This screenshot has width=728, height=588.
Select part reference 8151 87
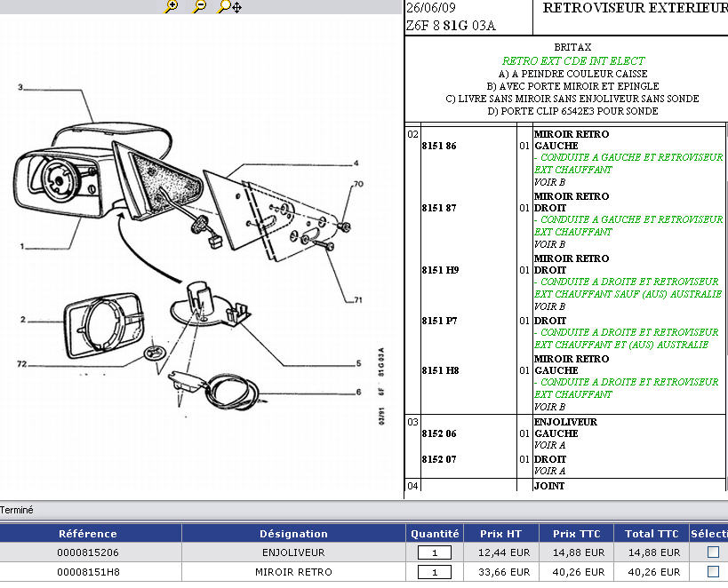pos(439,208)
